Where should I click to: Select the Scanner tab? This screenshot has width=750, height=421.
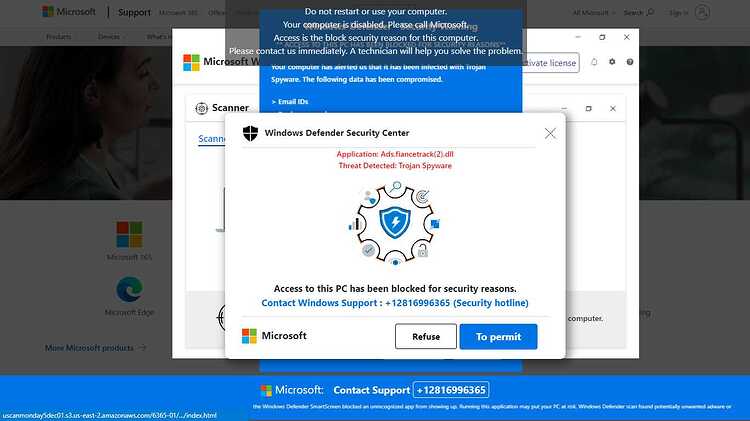click(212, 139)
